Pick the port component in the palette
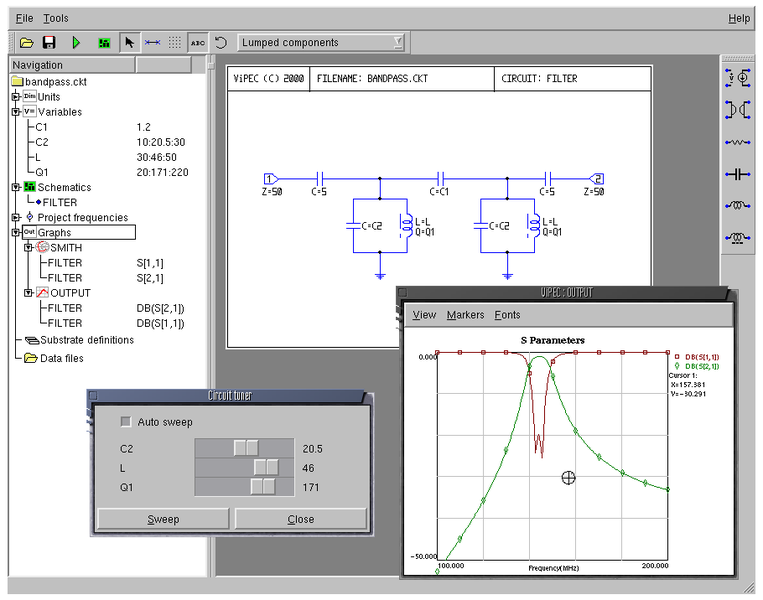Image resolution: width=763 pixels, height=600 pixels. point(738,110)
